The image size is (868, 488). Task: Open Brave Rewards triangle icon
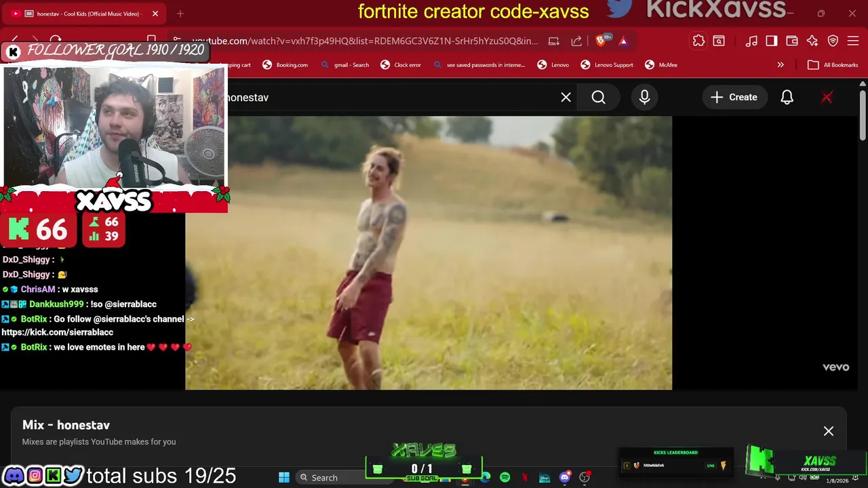tap(623, 41)
